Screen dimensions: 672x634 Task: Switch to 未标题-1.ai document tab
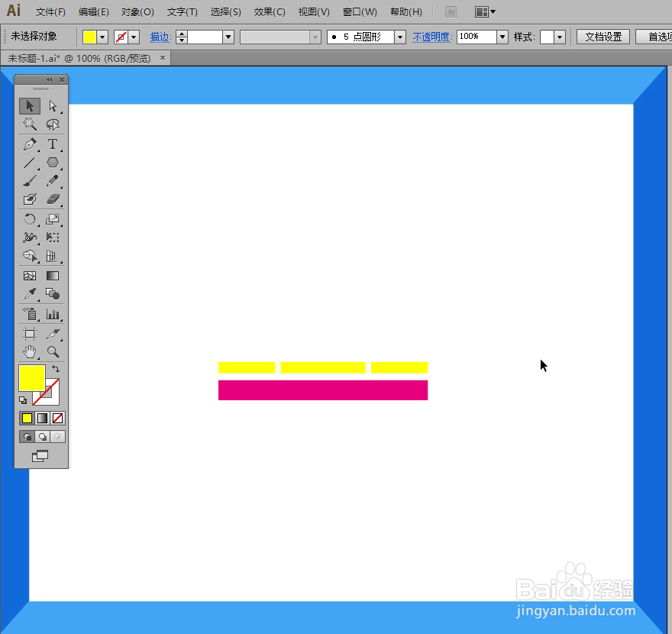[x=79, y=58]
